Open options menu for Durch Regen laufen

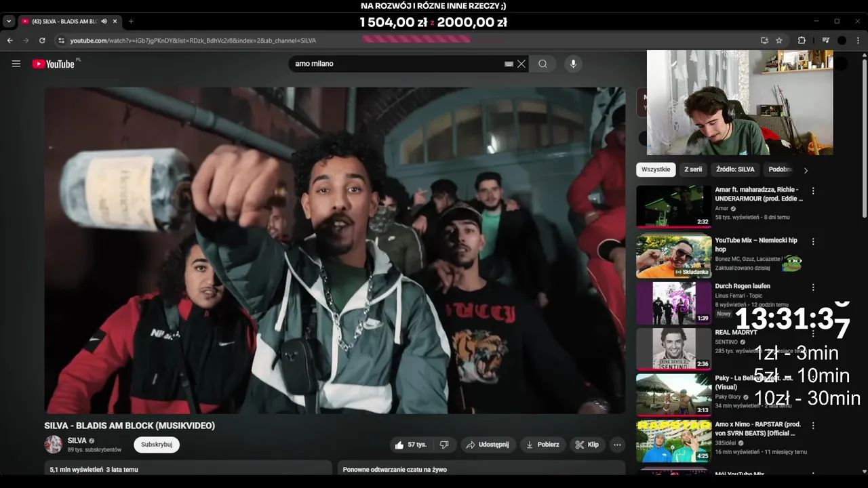tap(813, 287)
